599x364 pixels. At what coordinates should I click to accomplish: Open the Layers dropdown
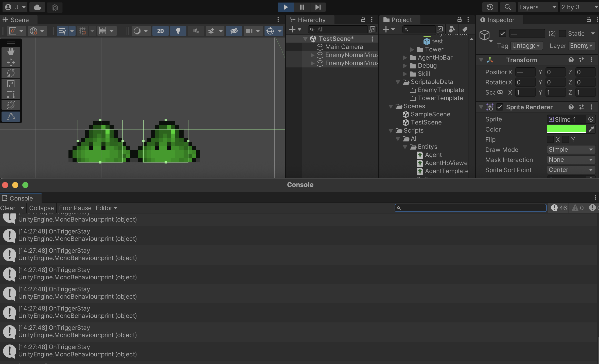[x=537, y=7]
